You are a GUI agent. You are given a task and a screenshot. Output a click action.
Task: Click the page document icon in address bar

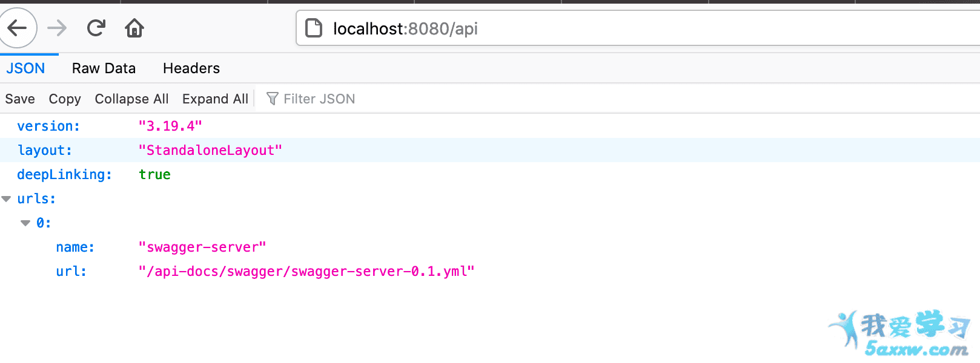click(x=314, y=28)
